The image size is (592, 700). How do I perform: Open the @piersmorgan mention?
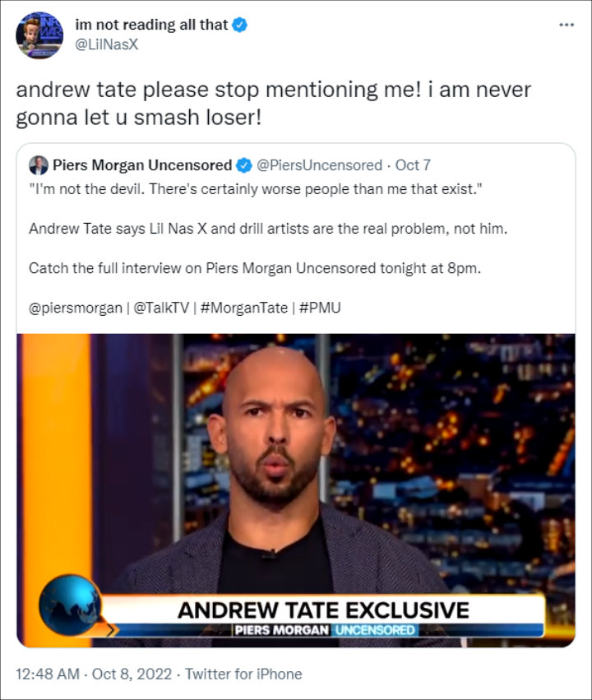pyautogui.click(x=76, y=308)
